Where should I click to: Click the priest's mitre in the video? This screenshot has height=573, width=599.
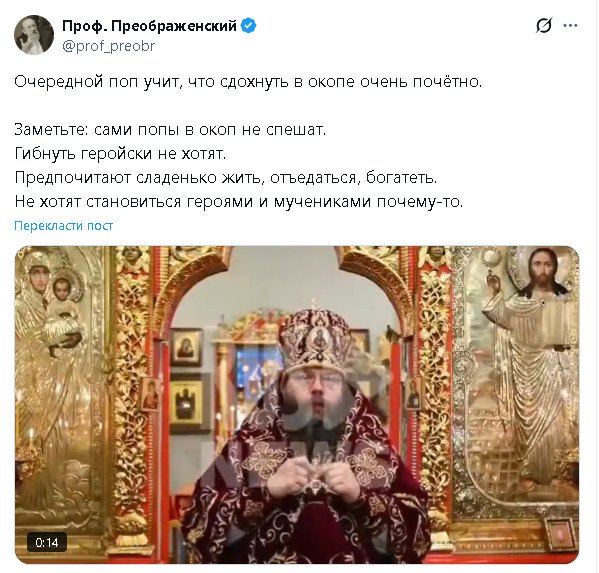click(316, 338)
